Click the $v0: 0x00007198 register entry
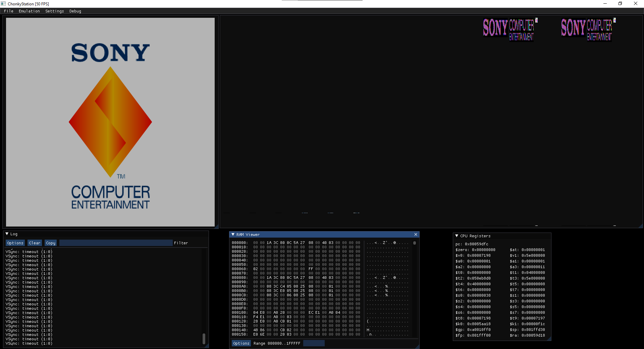This screenshot has height=349, width=644. (x=473, y=255)
